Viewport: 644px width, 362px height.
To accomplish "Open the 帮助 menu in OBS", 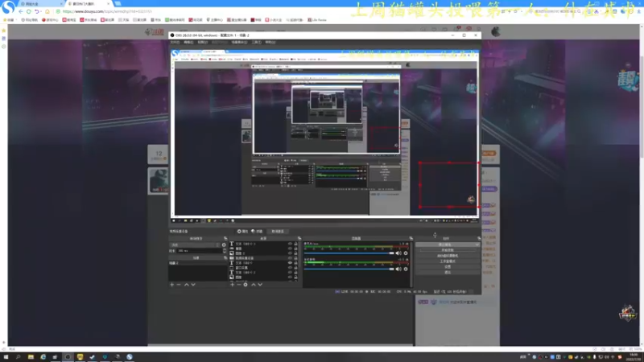I will (270, 43).
